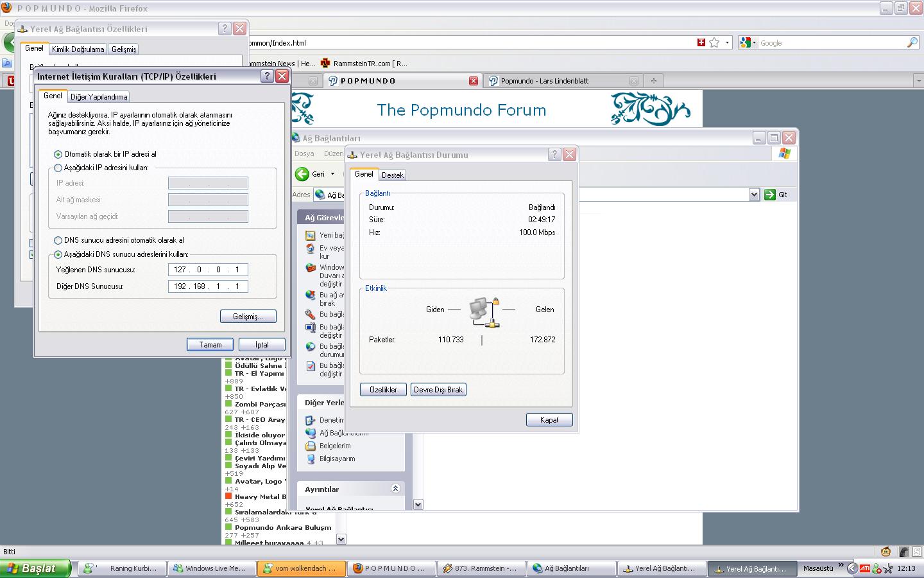Click the Swiss flag icon in address bar

tap(701, 42)
